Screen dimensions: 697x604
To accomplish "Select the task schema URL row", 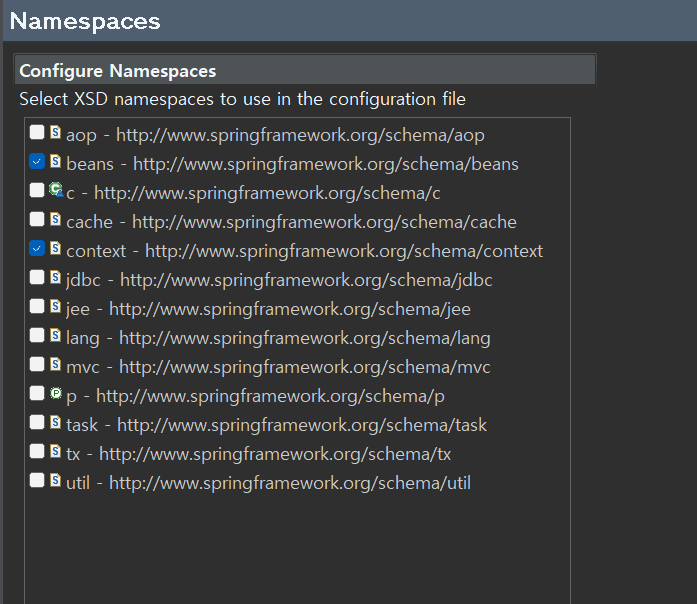I will (x=276, y=425).
